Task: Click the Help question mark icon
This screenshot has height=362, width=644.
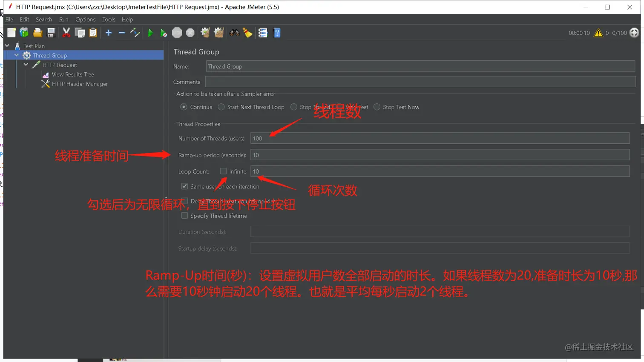Action: pyautogui.click(x=277, y=33)
